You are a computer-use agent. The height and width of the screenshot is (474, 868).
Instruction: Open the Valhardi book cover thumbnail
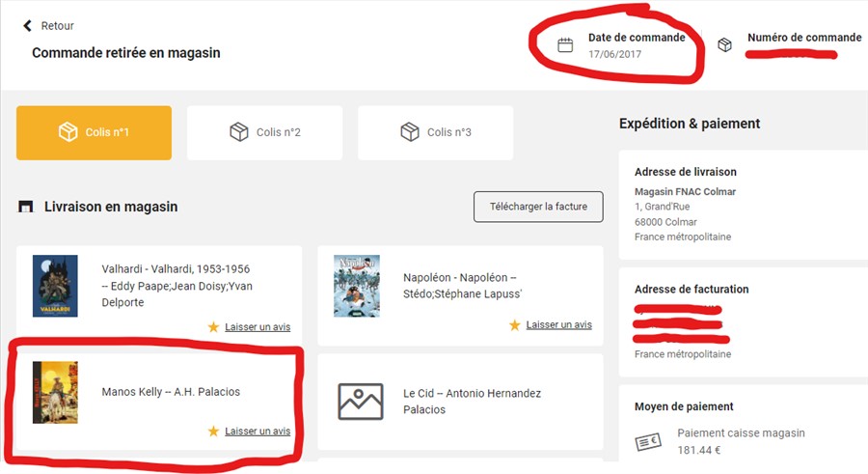click(x=55, y=286)
